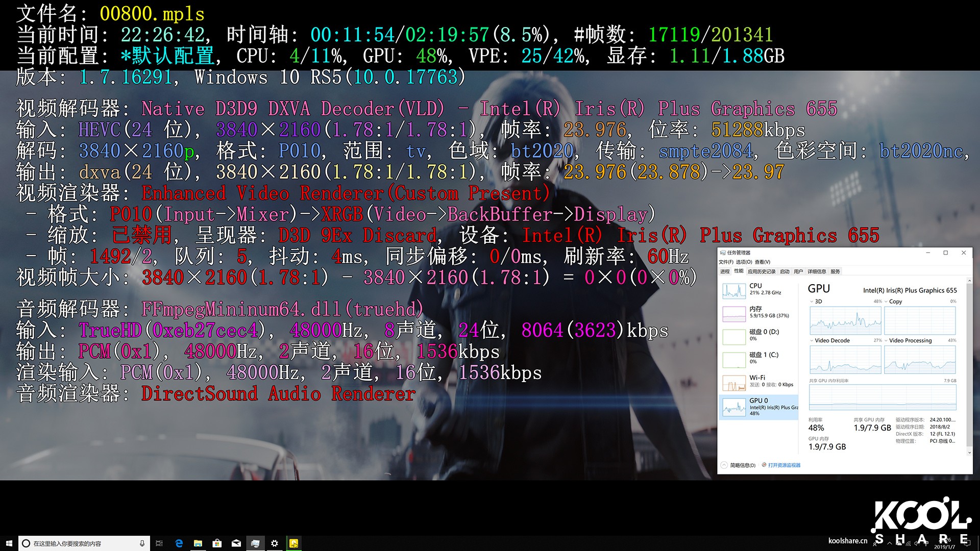Screen dimensions: 980x551
Task: Open Microsoft Edge from the taskbar
Action: [x=179, y=543]
